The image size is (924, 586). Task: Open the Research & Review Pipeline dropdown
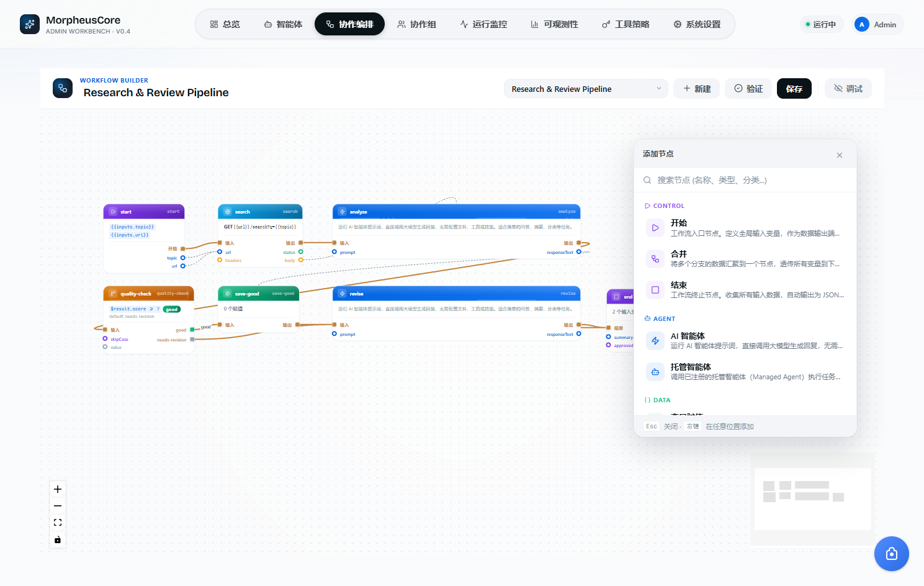coord(586,89)
